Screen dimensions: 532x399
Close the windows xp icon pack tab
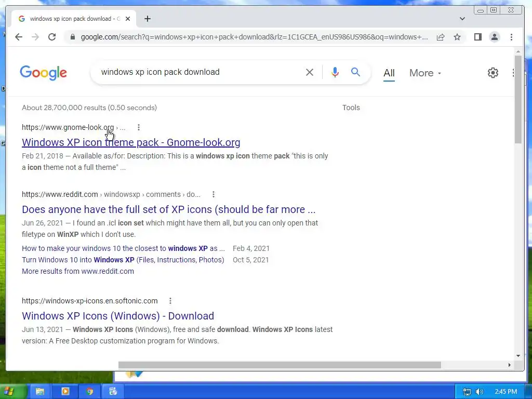point(128,19)
